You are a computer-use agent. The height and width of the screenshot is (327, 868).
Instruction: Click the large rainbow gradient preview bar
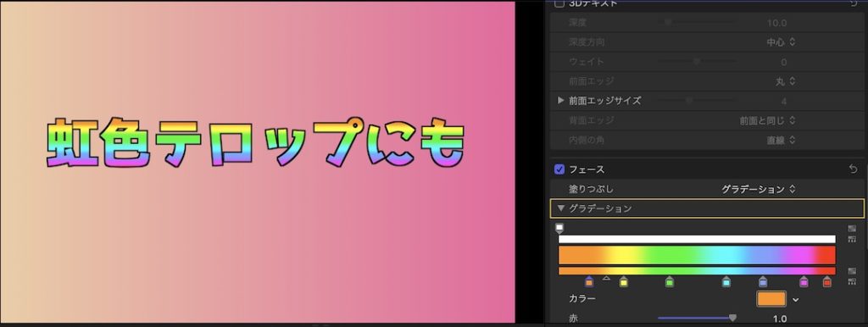pyautogui.click(x=697, y=255)
